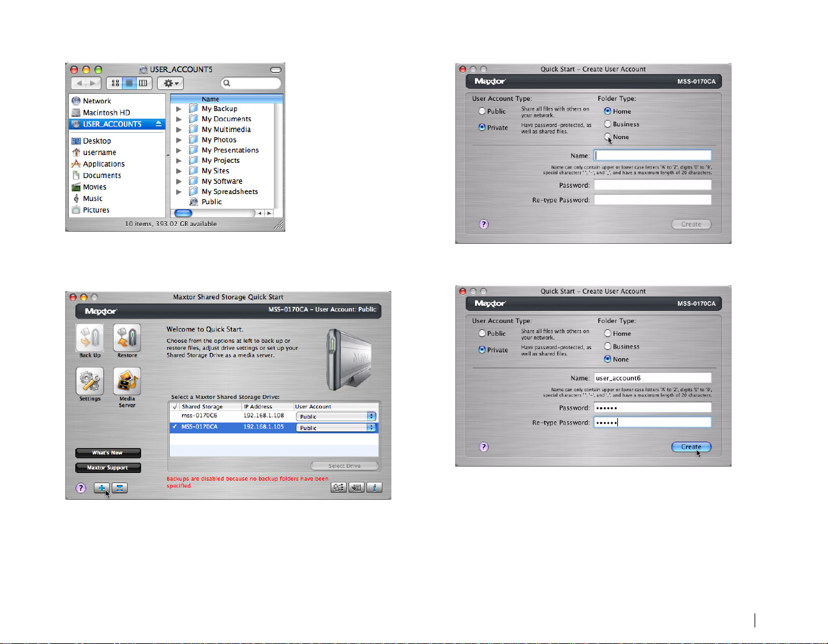
Task: Click the empty Name field in Create User Account
Action: tap(652, 155)
